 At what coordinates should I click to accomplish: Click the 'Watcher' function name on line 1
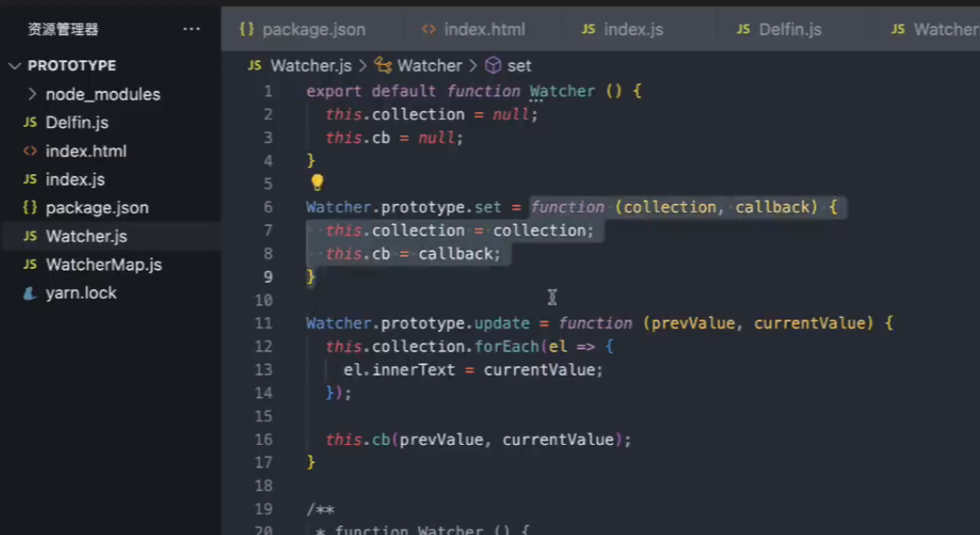[x=562, y=91]
